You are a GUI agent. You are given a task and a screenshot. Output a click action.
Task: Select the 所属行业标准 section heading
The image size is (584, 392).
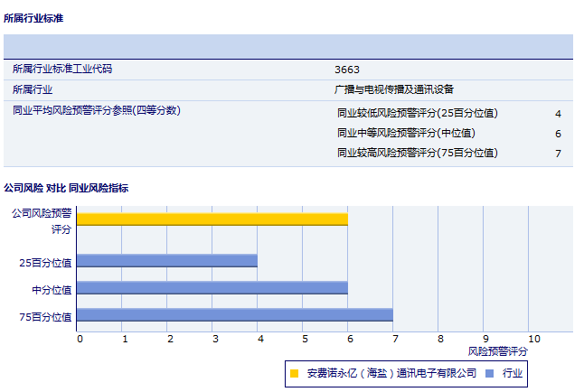pos(33,17)
